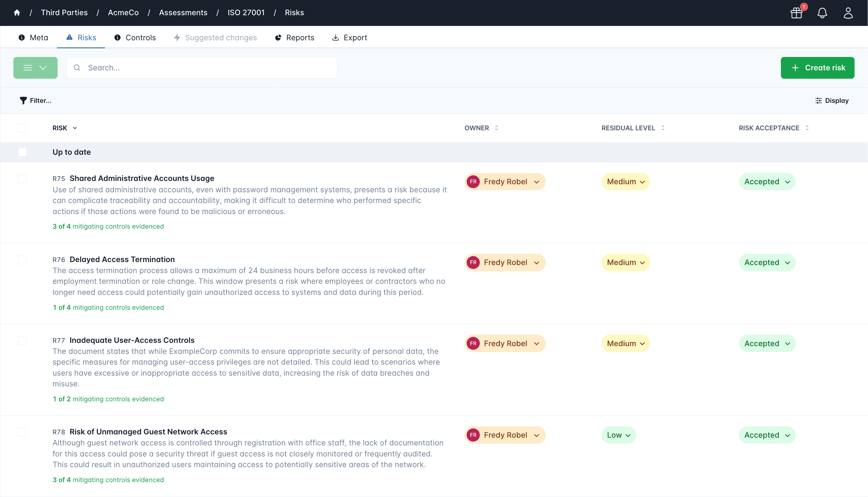Click inside the Search input field

click(x=201, y=68)
